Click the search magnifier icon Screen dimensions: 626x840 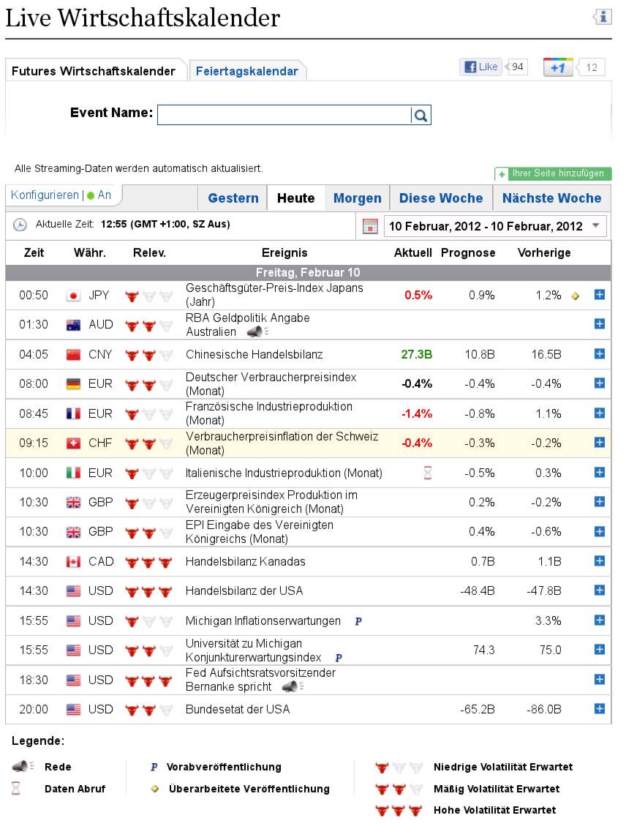point(421,115)
